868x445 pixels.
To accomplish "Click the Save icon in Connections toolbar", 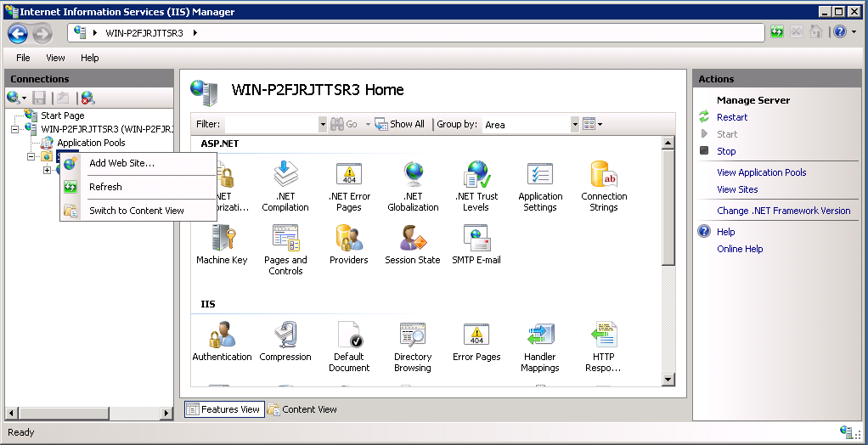I will 39,99.
